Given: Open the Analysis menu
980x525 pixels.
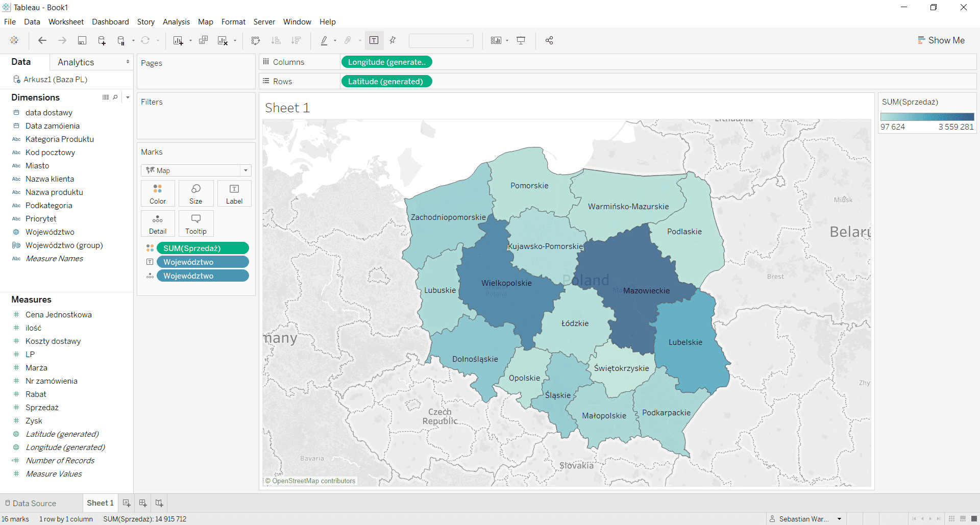Looking at the screenshot, I should [x=176, y=22].
